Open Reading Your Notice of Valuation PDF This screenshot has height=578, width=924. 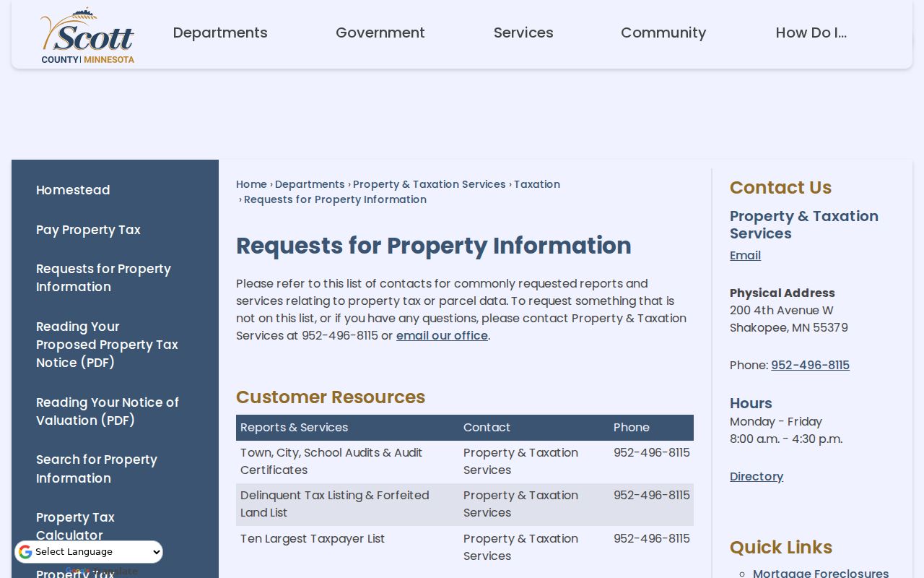[x=108, y=411]
